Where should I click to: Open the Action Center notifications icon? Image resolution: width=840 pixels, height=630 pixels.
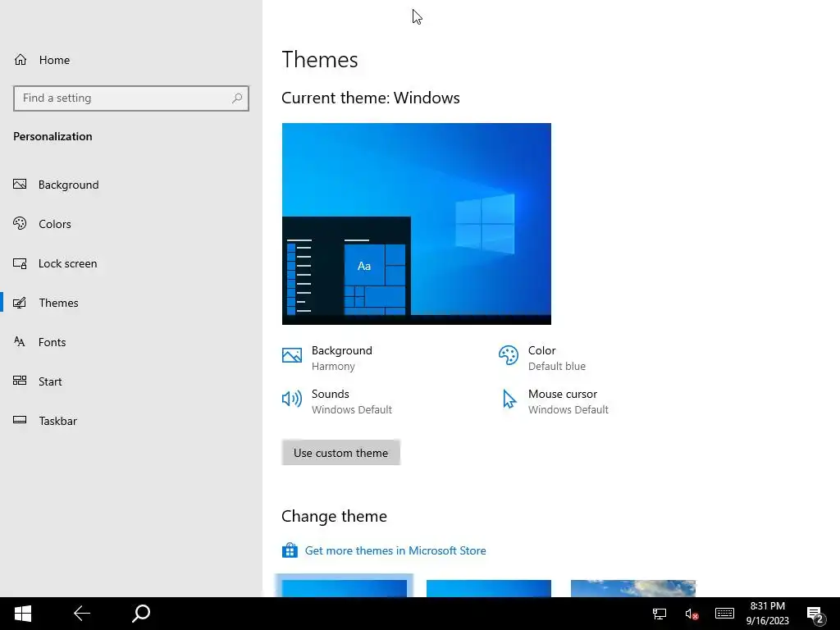click(x=815, y=615)
